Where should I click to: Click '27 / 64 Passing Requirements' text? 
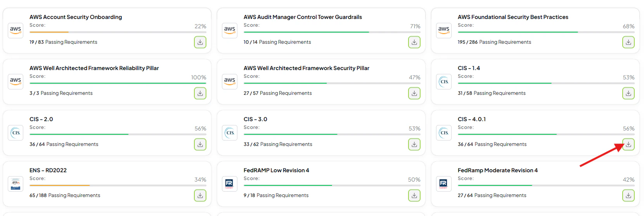coord(492,195)
